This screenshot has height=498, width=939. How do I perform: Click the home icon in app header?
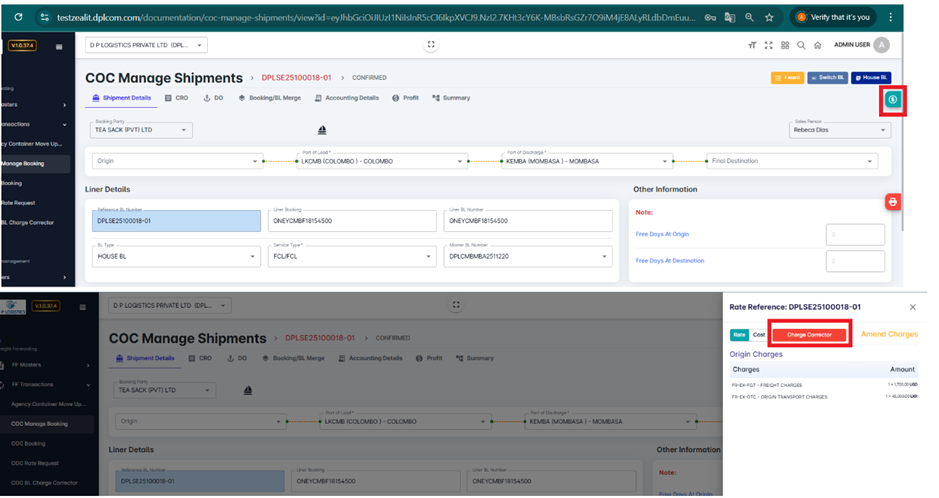[817, 45]
